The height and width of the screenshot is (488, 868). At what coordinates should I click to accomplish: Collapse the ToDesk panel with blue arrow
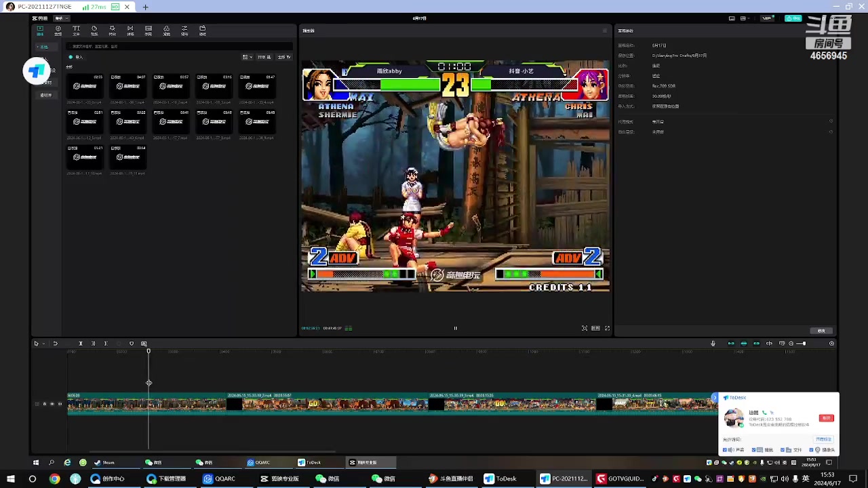[714, 397]
